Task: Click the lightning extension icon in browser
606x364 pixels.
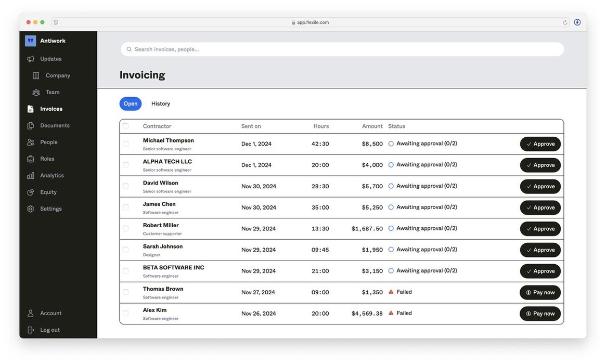Action: coord(577,22)
